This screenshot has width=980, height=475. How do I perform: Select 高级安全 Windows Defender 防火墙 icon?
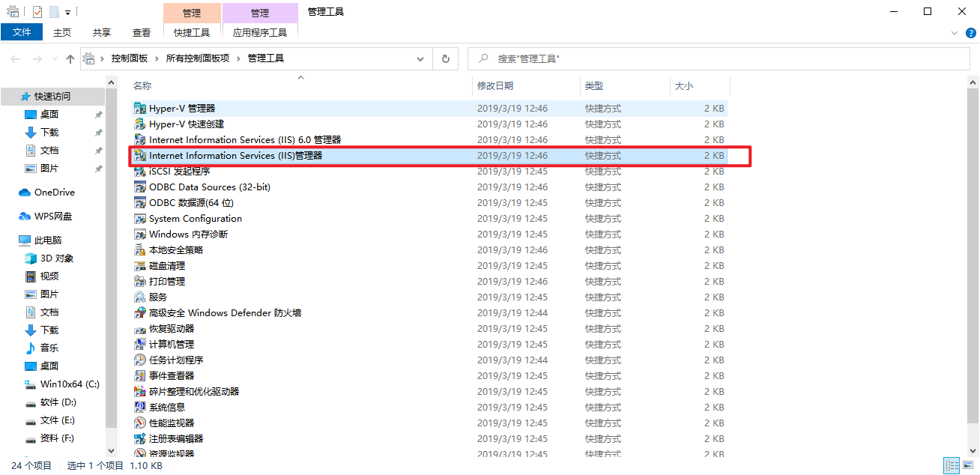(x=139, y=313)
